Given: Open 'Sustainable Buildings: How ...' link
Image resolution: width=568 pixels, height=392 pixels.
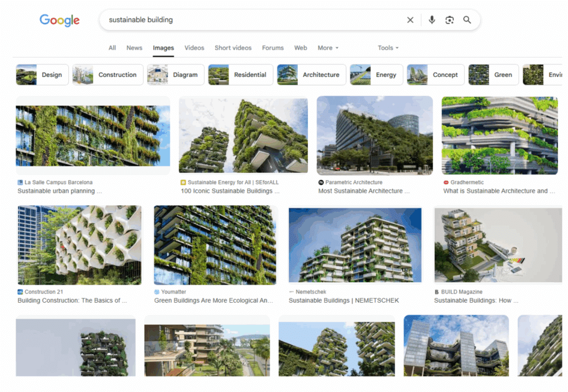Looking at the screenshot, I should pyautogui.click(x=476, y=301).
